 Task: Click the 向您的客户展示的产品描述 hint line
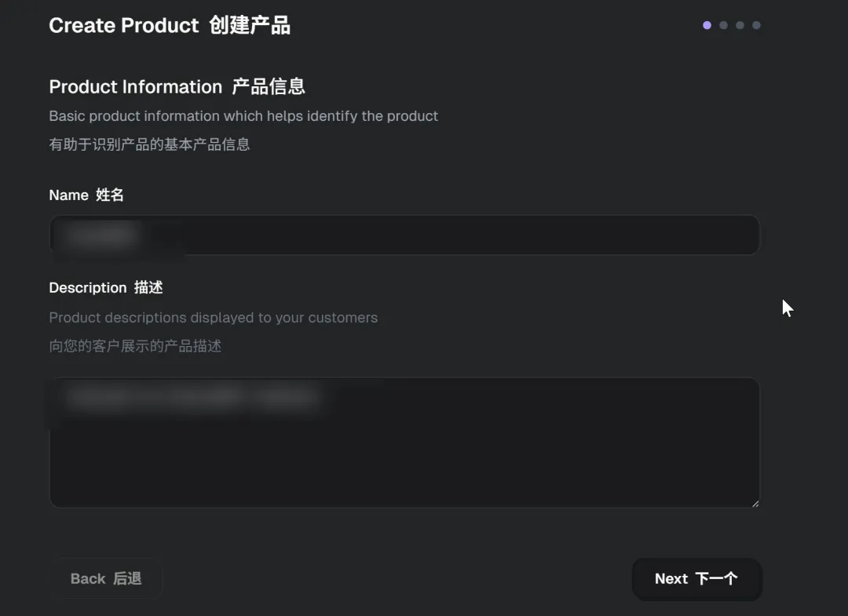(135, 346)
